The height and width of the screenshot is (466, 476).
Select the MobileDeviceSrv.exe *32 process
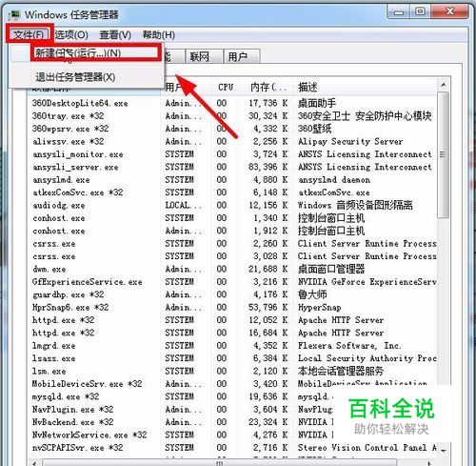(87, 384)
